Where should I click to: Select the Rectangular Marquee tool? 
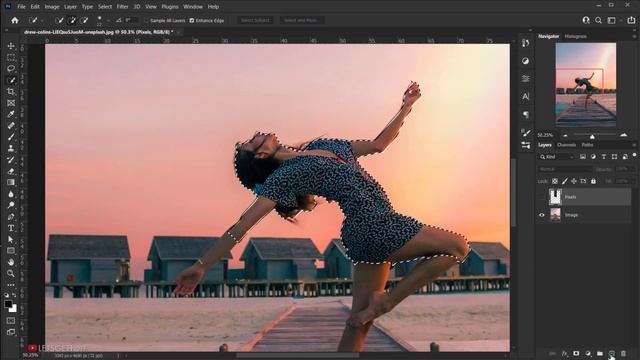[11, 57]
